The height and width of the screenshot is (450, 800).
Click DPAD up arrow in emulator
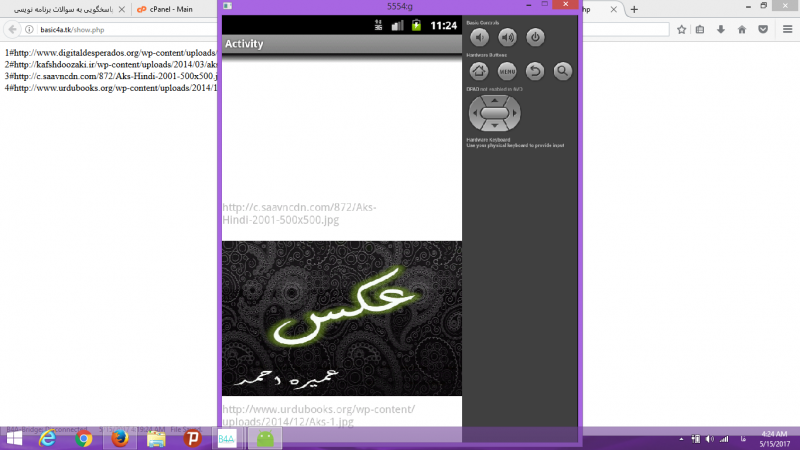pyautogui.click(x=494, y=101)
